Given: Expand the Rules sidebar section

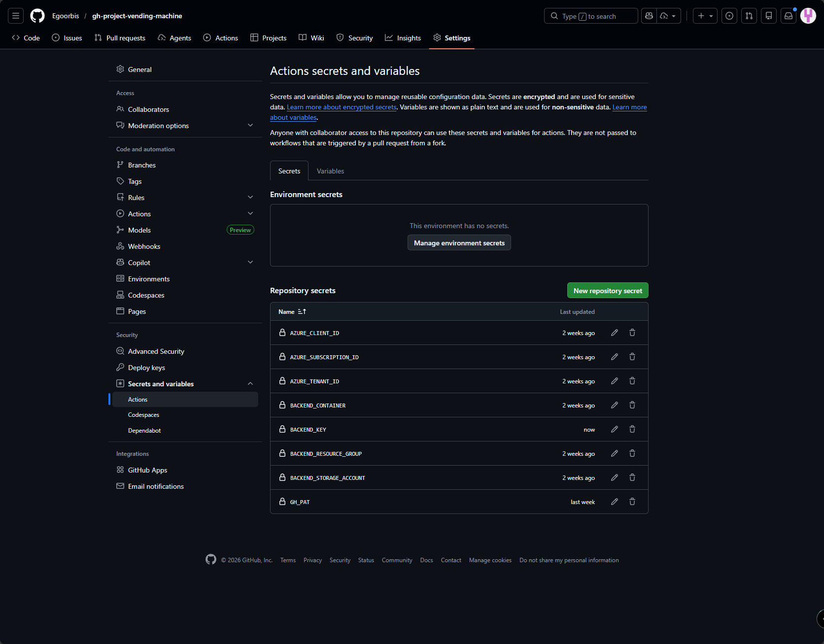Looking at the screenshot, I should pyautogui.click(x=250, y=198).
